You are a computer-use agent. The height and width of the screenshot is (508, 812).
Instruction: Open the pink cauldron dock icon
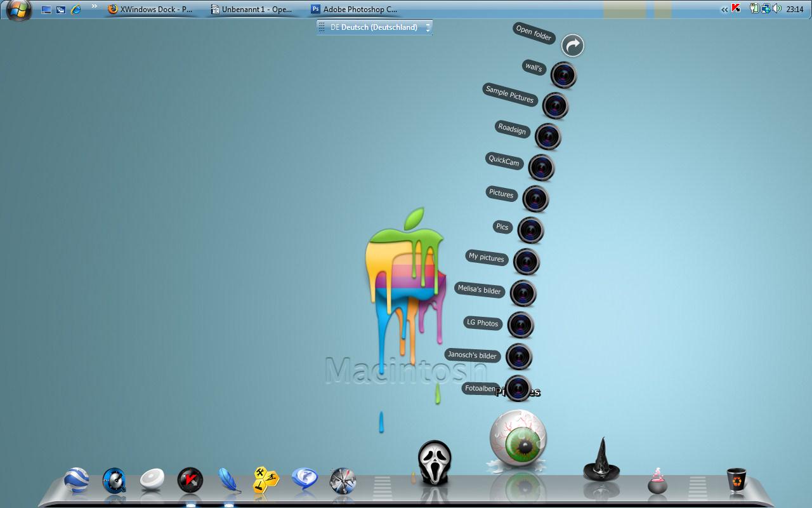(657, 481)
